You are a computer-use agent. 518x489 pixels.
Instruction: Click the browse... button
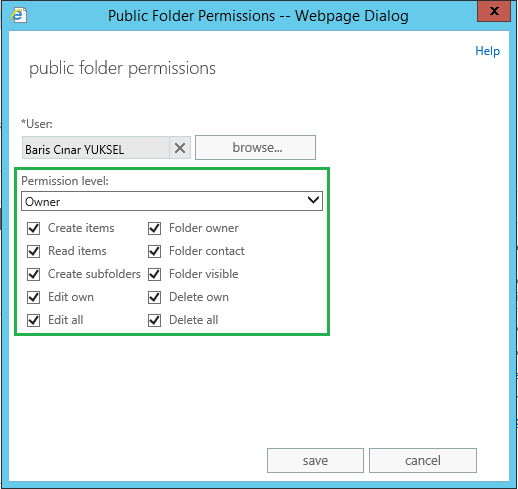255,147
